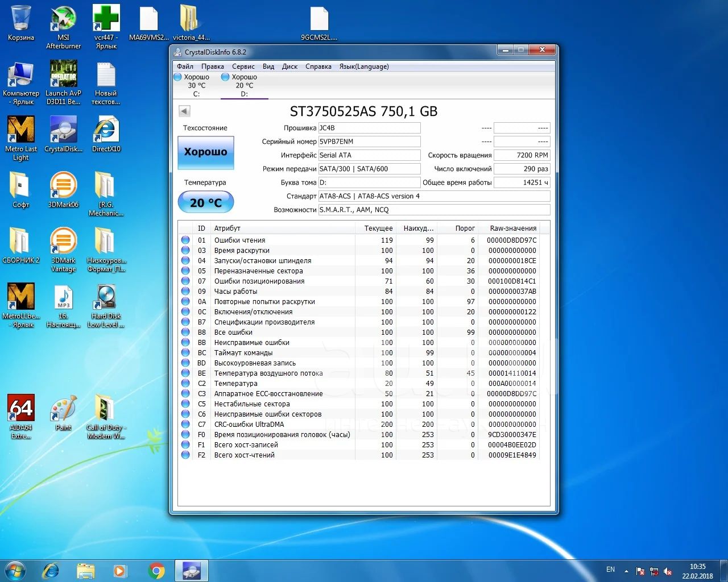728x582 pixels.
Task: Select the MA69VMS2 file on the desktop
Action: point(148,24)
